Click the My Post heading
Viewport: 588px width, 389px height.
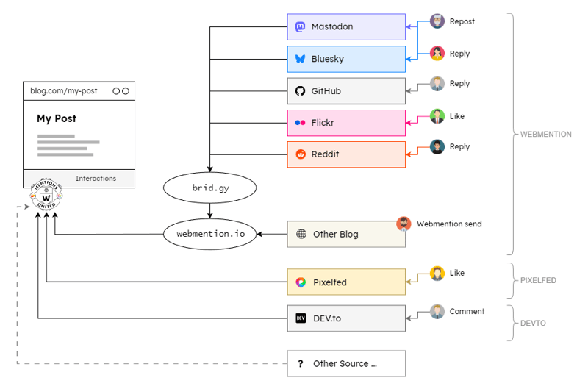(x=57, y=118)
